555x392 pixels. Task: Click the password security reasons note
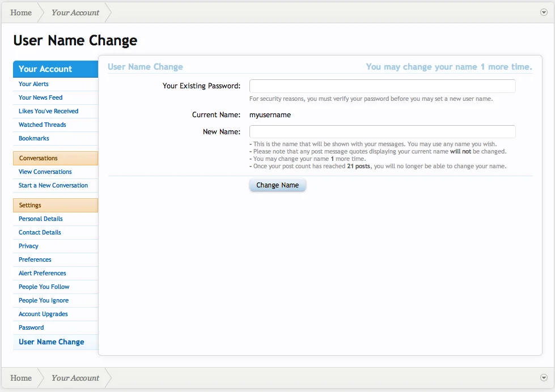pos(371,99)
